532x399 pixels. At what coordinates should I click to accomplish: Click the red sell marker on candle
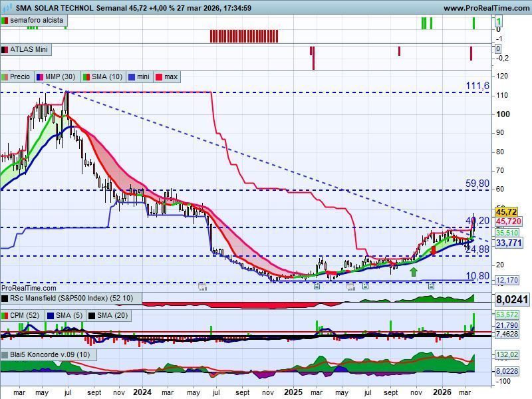tap(434, 251)
